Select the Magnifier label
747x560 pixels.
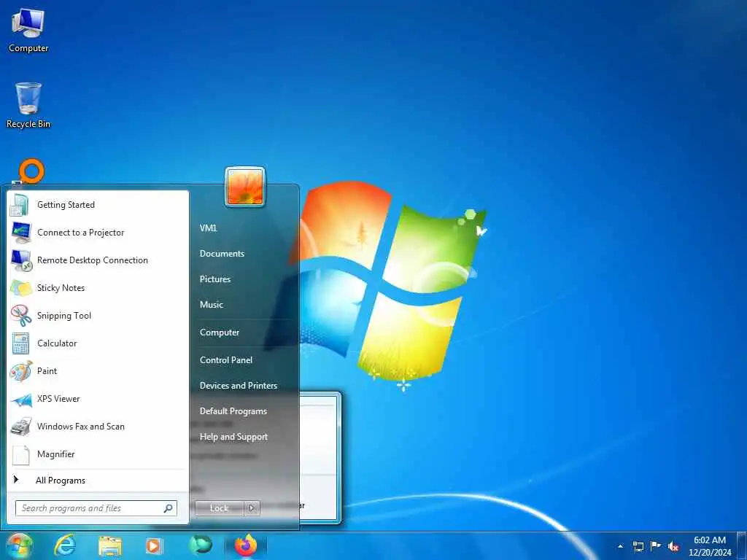tap(55, 455)
